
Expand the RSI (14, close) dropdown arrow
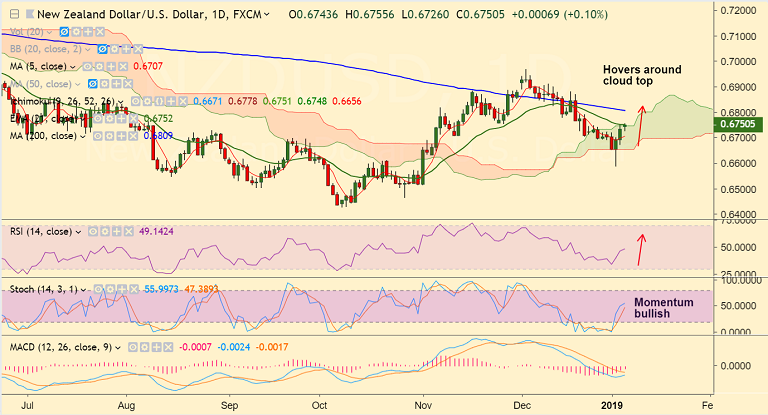coord(78,232)
